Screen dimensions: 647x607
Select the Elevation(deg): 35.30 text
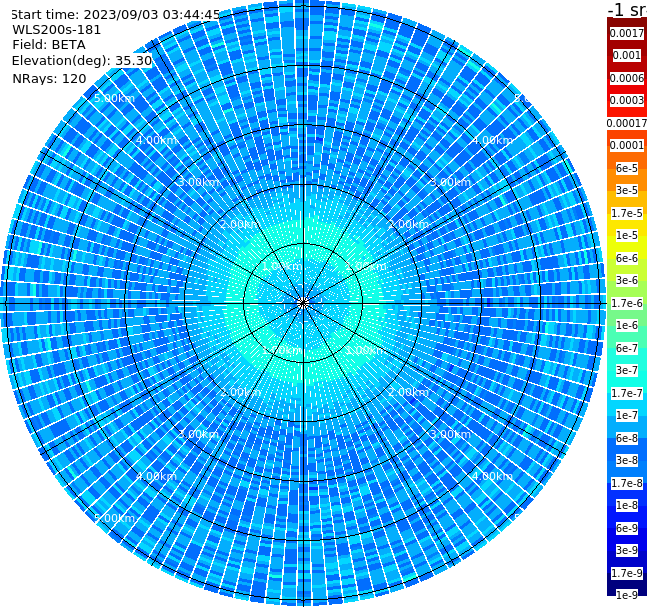82,61
